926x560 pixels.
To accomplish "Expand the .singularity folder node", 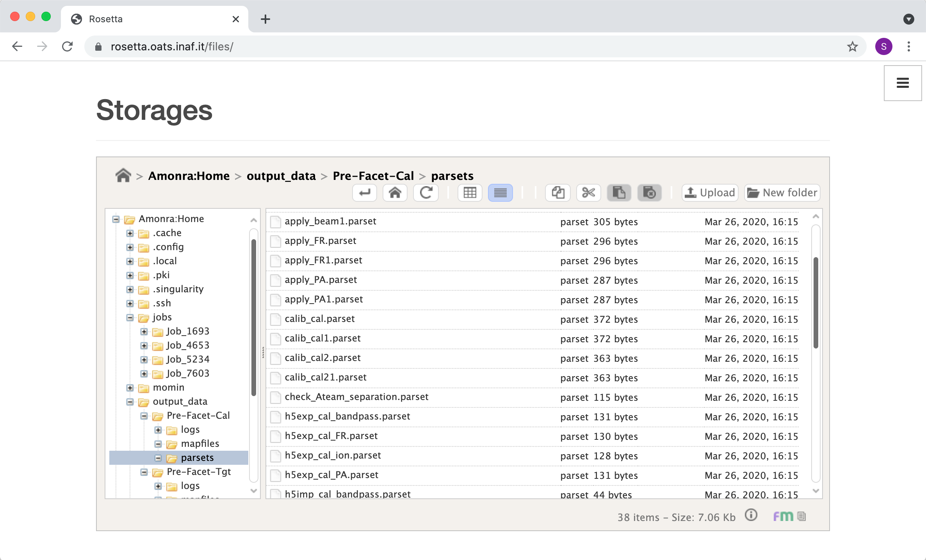I will (130, 290).
